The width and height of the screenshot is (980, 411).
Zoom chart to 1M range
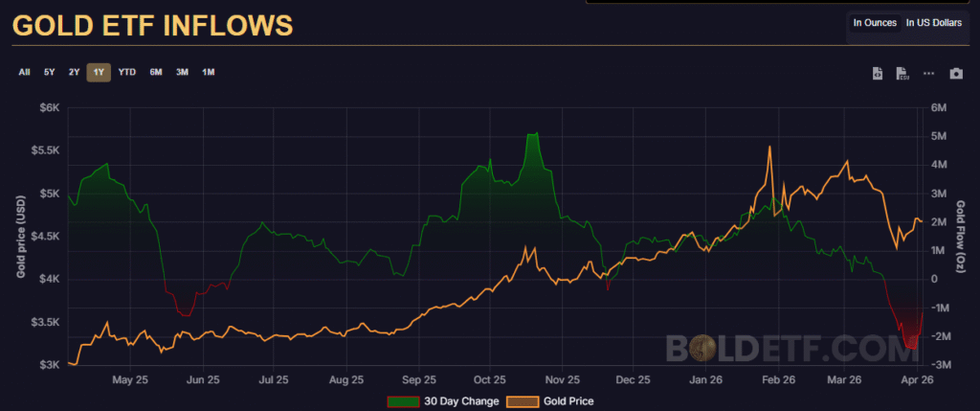208,72
